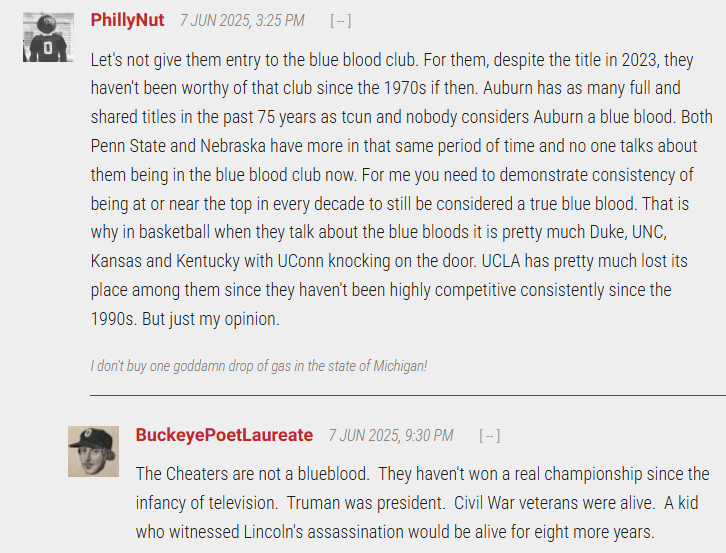This screenshot has width=726, height=553.
Task: Open PhillyNut's football player avatar
Action: [x=48, y=38]
